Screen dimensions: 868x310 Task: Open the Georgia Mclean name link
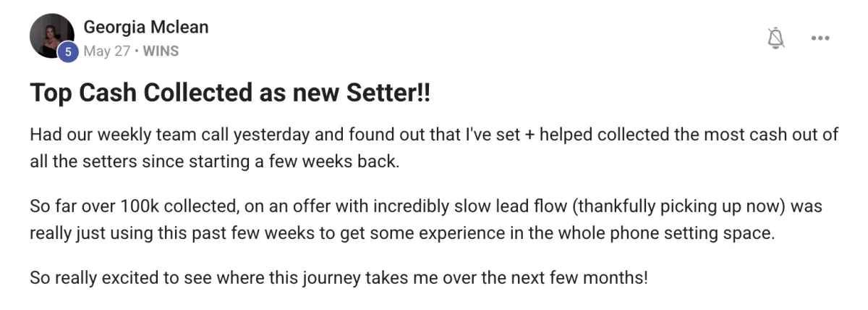146,28
